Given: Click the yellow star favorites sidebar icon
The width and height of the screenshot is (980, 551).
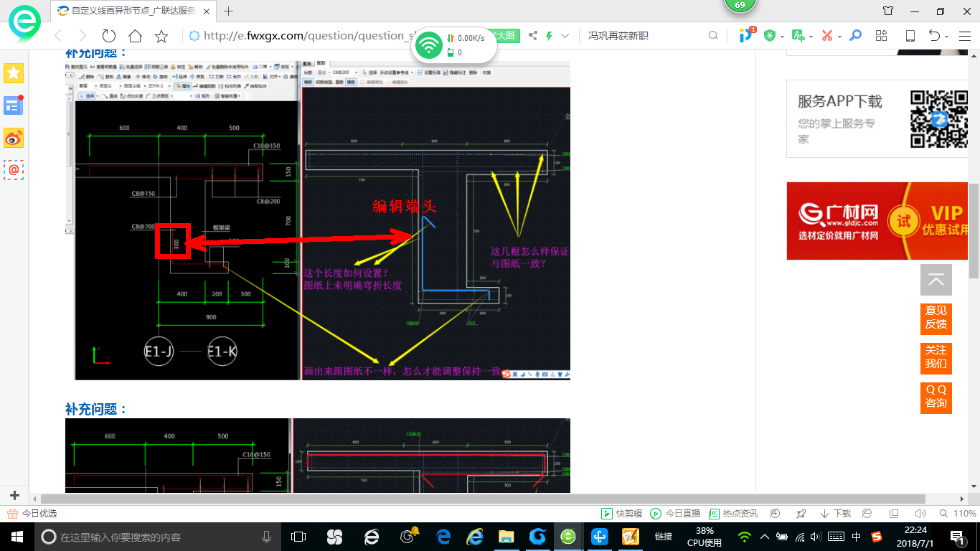Looking at the screenshot, I should point(14,72).
